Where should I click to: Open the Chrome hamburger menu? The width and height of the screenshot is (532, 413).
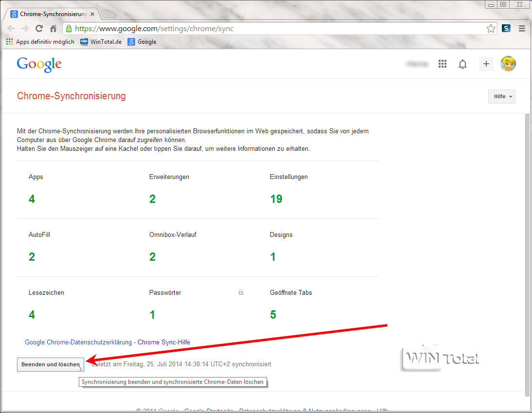click(x=522, y=29)
